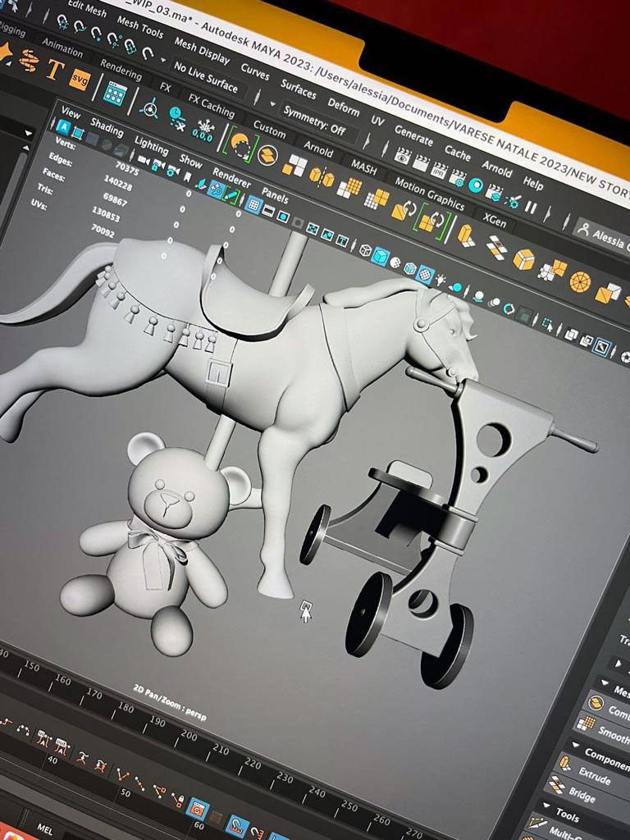
Task: Open the Shading panel menu
Action: [107, 127]
